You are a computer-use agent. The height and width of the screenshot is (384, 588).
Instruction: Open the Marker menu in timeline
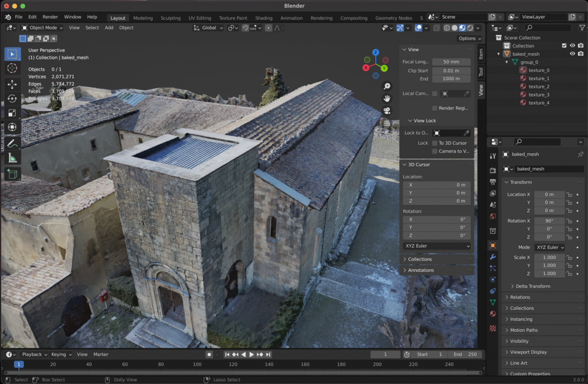click(101, 354)
